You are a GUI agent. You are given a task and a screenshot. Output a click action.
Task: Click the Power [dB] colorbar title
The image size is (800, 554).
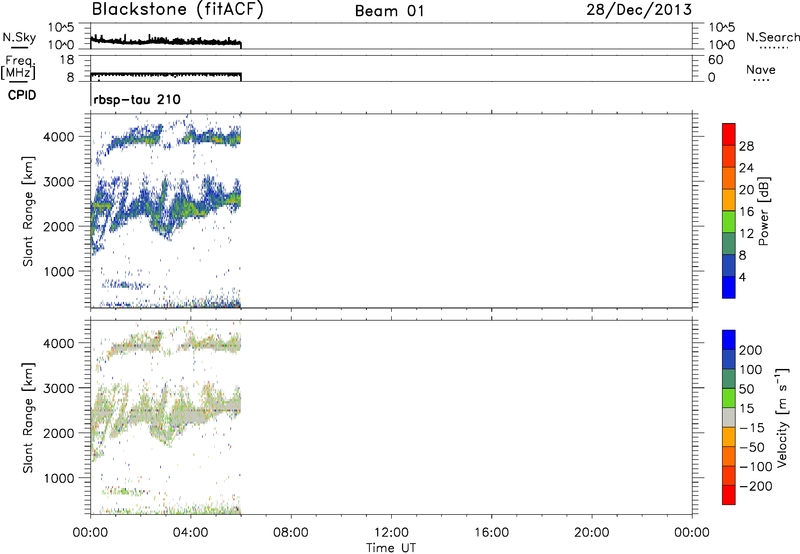click(763, 211)
